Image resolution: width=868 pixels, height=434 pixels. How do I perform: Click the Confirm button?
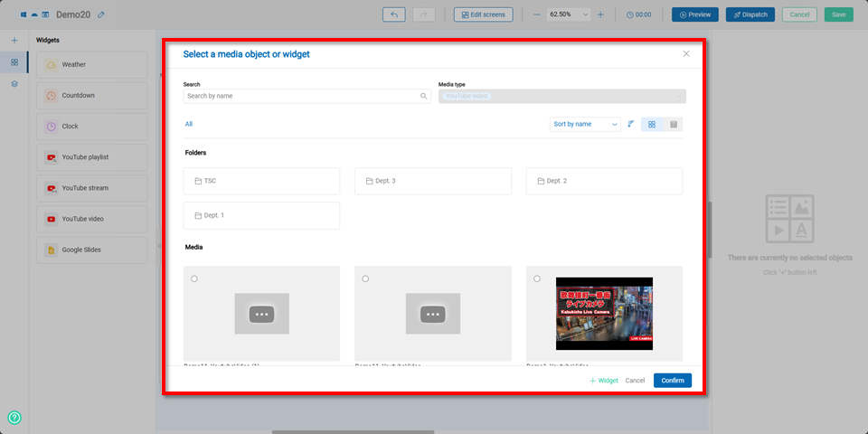point(672,381)
